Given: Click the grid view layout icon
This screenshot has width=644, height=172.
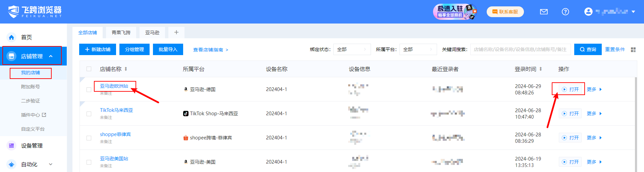Looking at the screenshot, I should tap(633, 50).
